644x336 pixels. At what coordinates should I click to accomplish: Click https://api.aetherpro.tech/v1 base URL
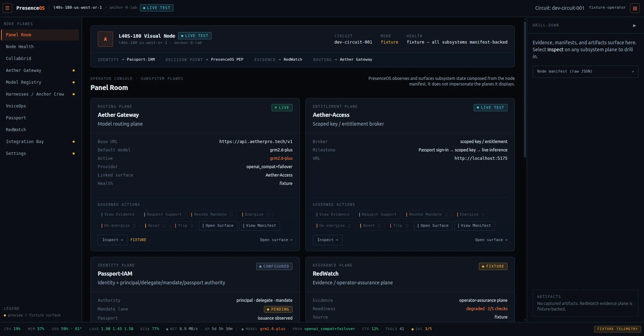[256, 142]
